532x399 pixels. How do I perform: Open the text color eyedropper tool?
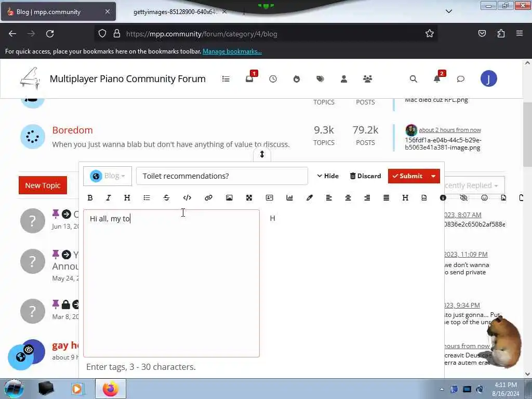[310, 198]
